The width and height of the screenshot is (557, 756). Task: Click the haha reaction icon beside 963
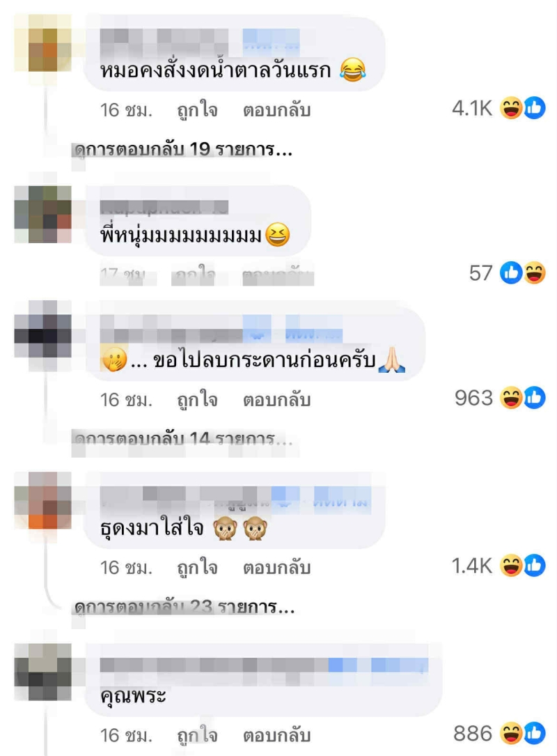pos(511,398)
